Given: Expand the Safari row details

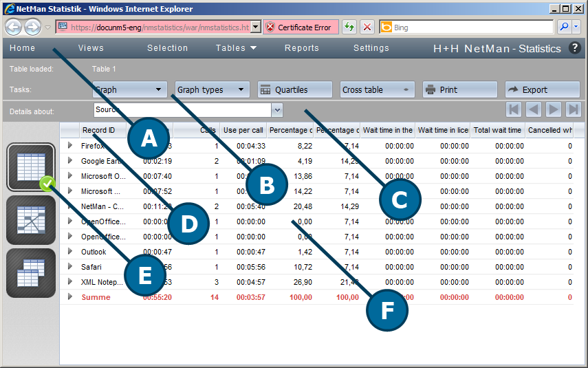Looking at the screenshot, I should point(69,266).
